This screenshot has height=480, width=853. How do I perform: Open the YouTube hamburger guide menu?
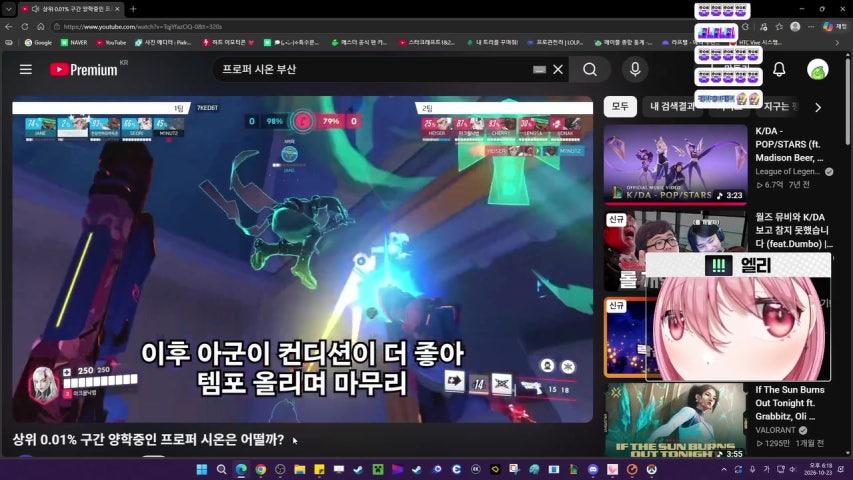click(x=26, y=70)
